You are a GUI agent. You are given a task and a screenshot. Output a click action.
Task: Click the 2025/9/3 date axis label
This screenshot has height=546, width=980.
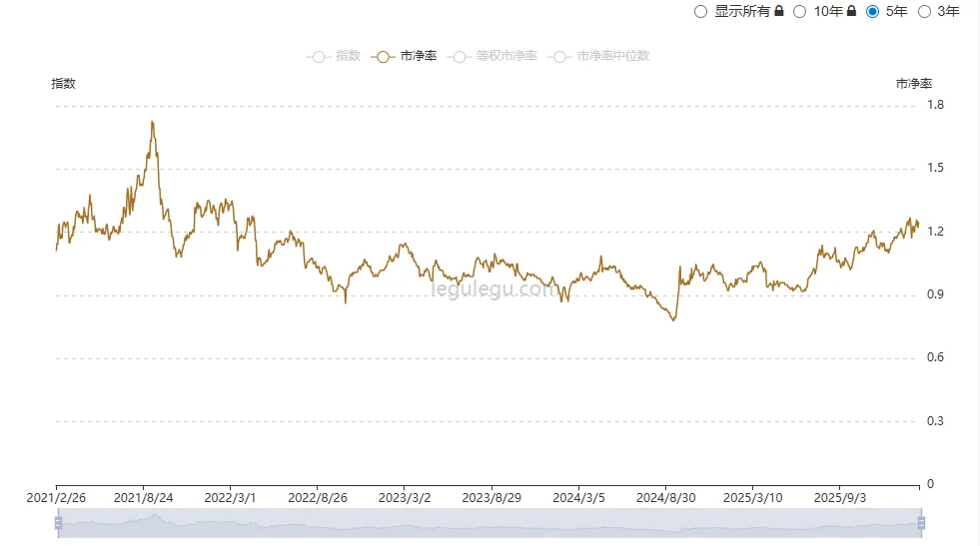pyautogui.click(x=840, y=498)
